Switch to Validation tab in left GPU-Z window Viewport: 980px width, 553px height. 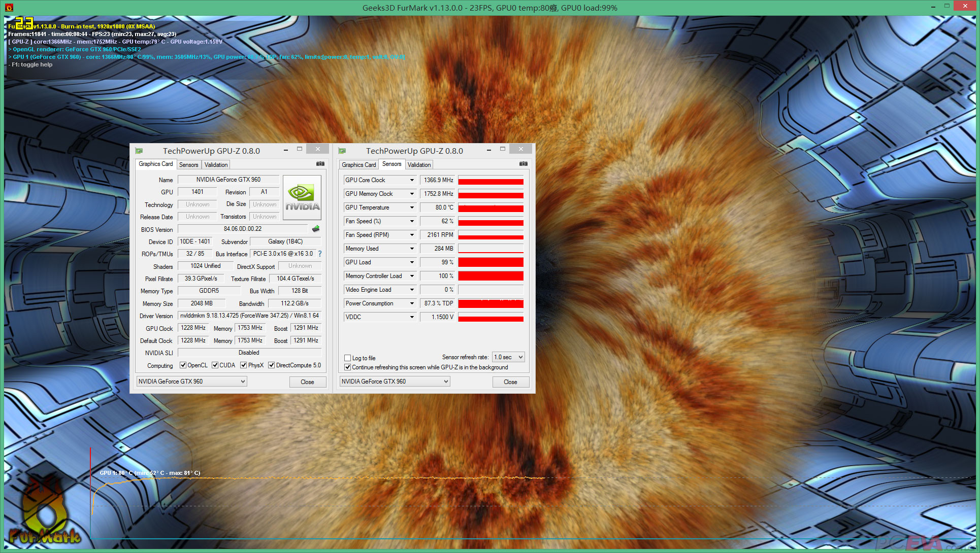[216, 165]
